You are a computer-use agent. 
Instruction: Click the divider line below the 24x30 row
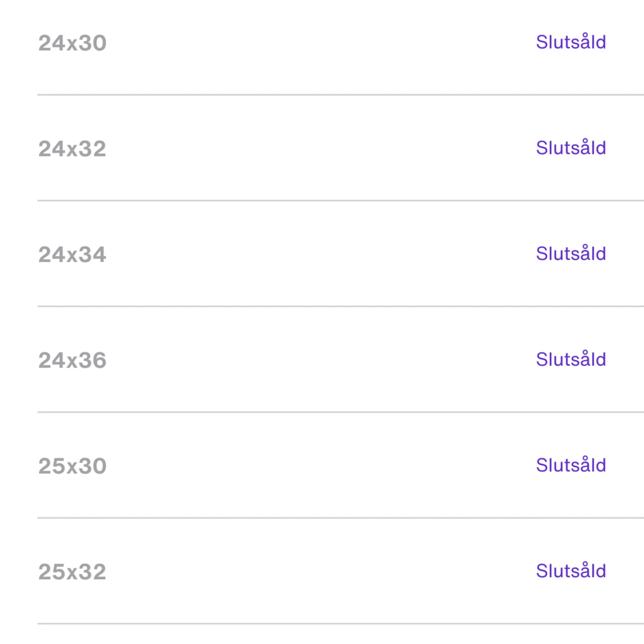click(340, 95)
